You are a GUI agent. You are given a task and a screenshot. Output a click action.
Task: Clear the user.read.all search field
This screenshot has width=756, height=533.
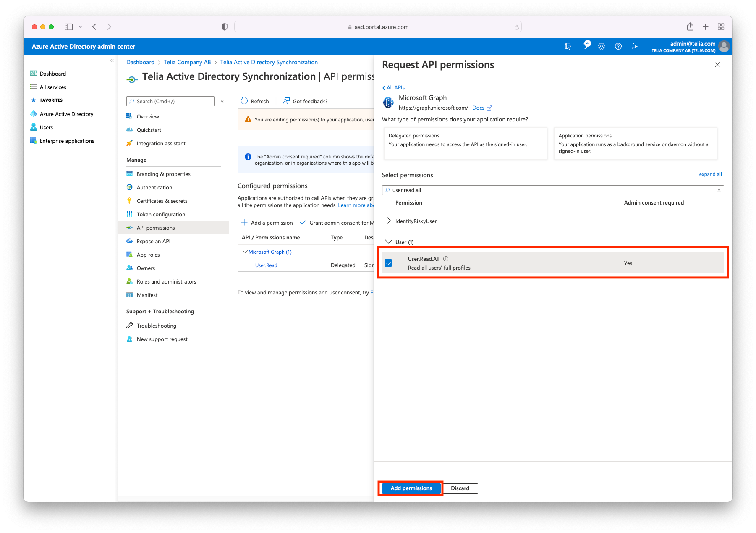click(719, 190)
